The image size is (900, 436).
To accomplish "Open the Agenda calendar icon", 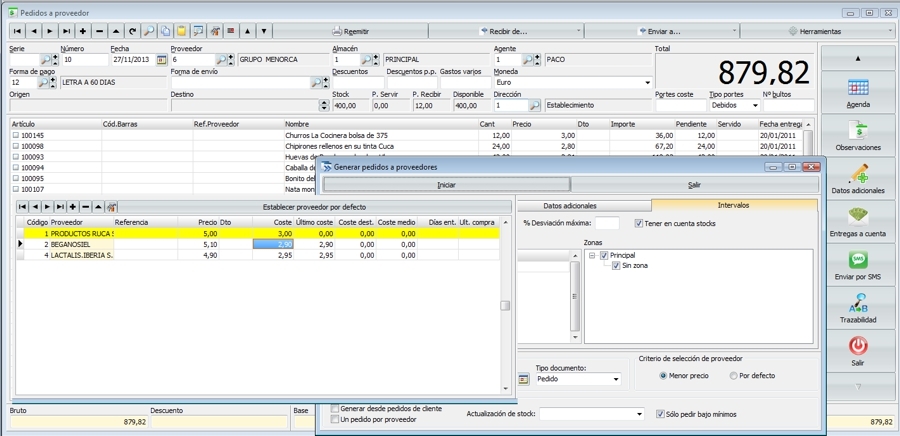I will pos(857,87).
